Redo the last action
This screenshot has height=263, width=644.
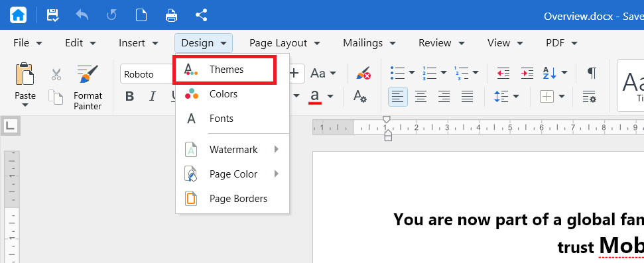pyautogui.click(x=111, y=15)
